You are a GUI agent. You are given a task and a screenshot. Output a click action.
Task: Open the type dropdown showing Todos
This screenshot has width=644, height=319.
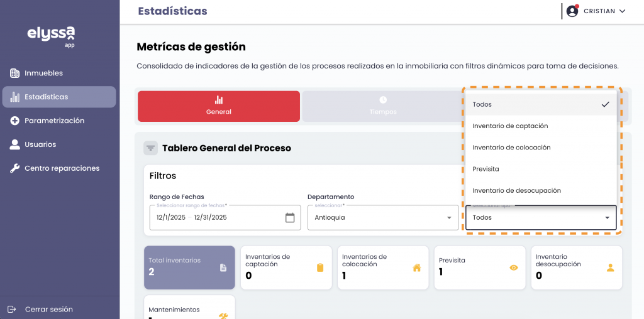pos(540,218)
